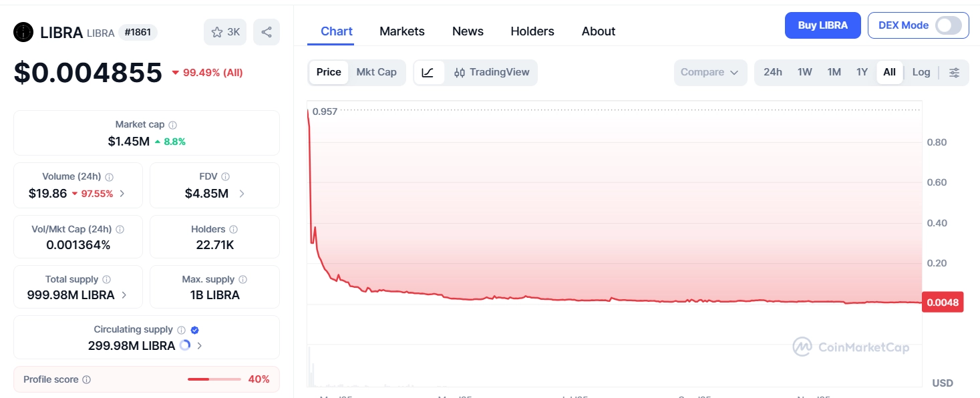Switch to TradingView chart mode
The image size is (980, 398).
pos(492,73)
